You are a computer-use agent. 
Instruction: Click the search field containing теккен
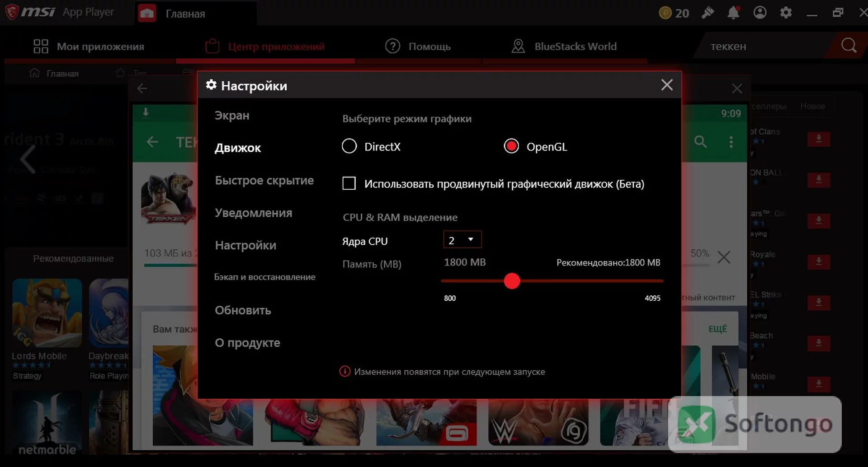click(764, 47)
